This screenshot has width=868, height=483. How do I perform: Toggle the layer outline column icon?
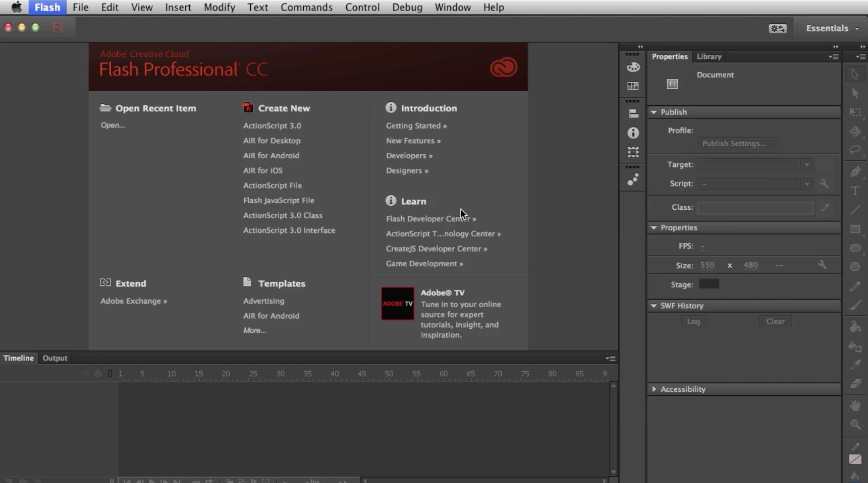pos(110,374)
